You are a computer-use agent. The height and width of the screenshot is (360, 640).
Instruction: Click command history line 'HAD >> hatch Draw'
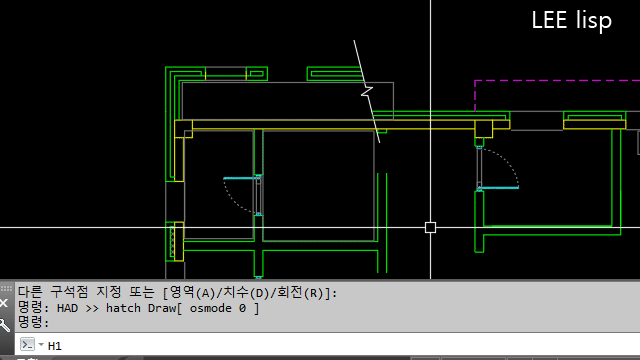click(139, 308)
